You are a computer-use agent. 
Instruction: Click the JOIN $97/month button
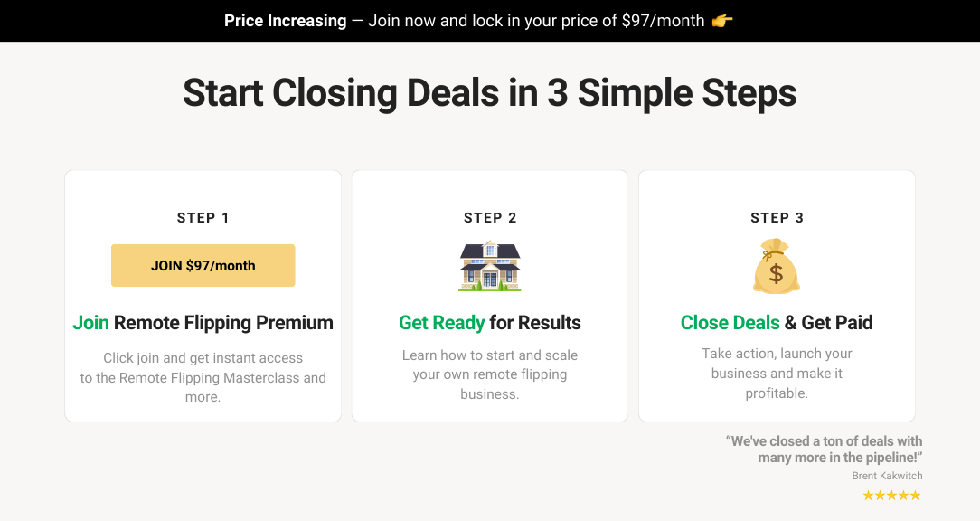(x=203, y=265)
